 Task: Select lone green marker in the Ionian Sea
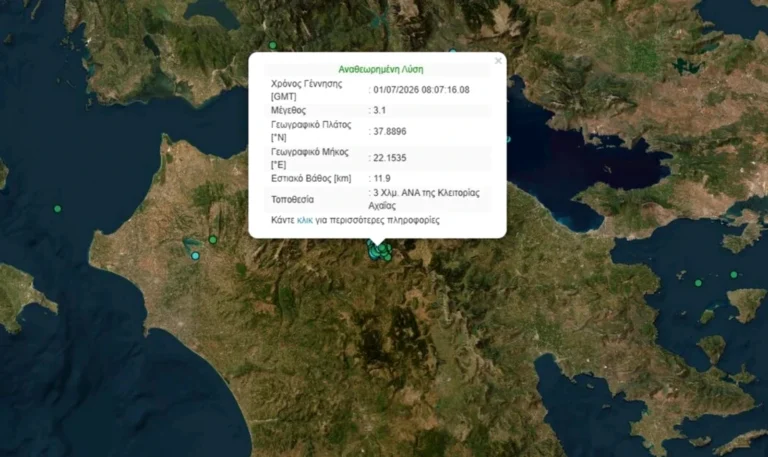coord(58,209)
